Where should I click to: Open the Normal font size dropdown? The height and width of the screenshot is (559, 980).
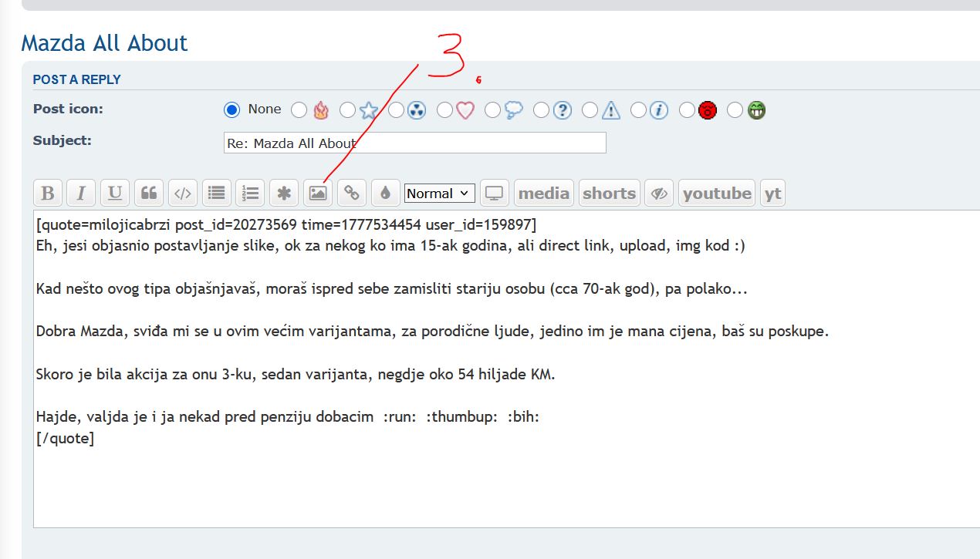[x=440, y=193]
